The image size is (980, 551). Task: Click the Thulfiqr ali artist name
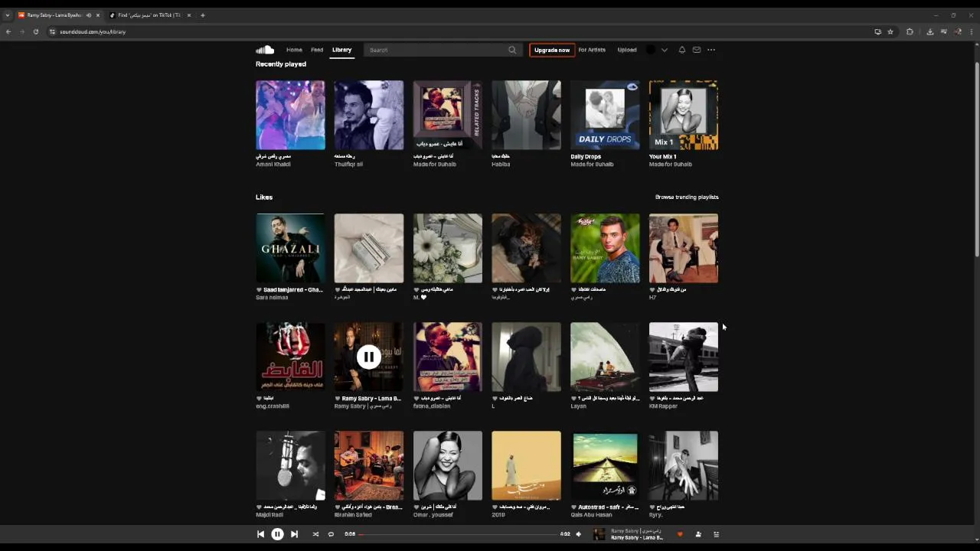coord(348,164)
